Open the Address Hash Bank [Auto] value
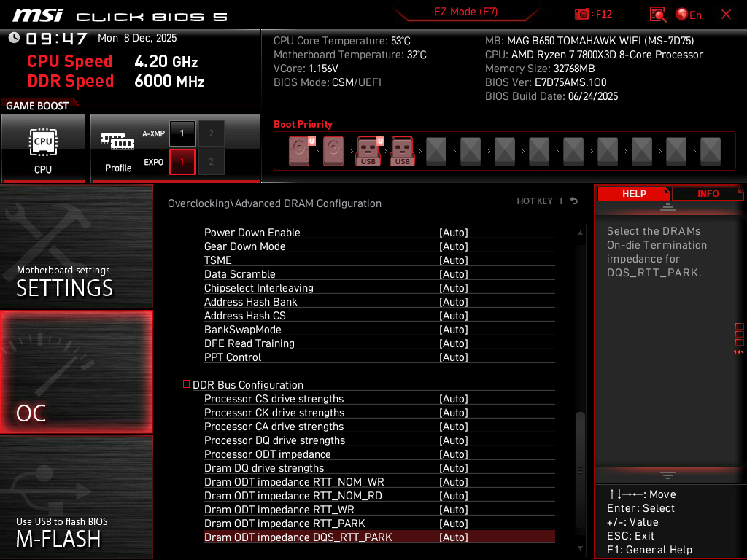 [x=454, y=301]
